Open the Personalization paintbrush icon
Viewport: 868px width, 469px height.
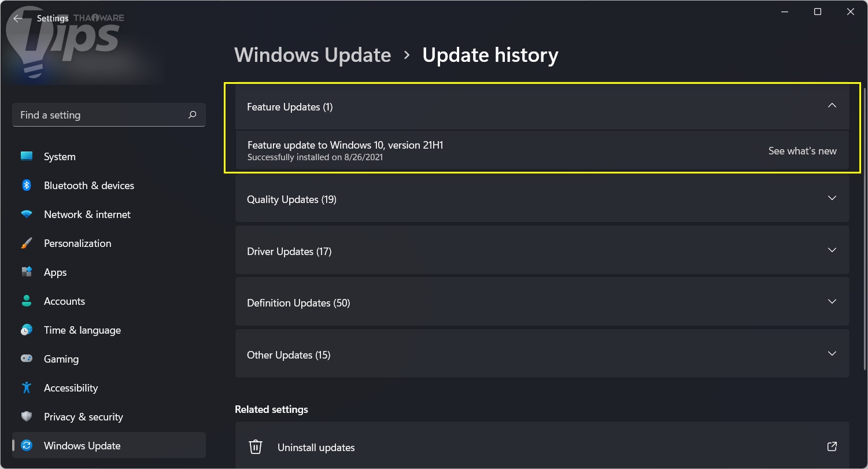[x=27, y=243]
